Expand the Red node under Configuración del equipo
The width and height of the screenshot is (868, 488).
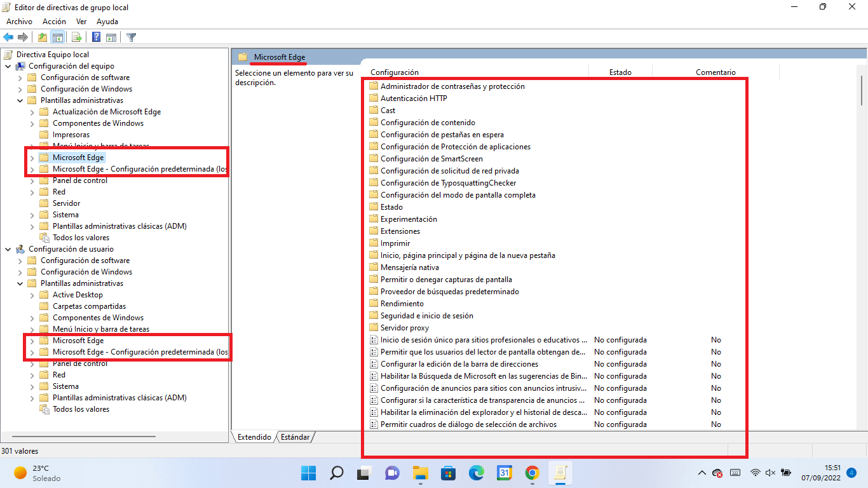tap(32, 192)
